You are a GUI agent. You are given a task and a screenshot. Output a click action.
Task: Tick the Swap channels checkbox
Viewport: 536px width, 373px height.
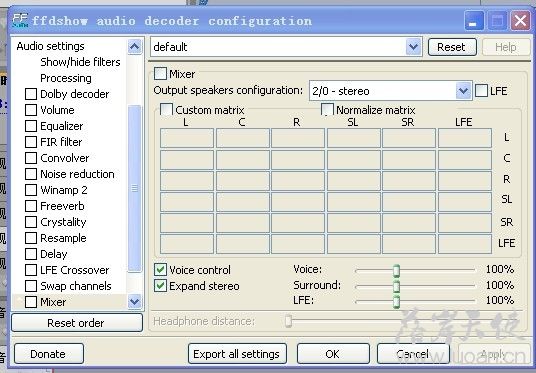click(31, 286)
